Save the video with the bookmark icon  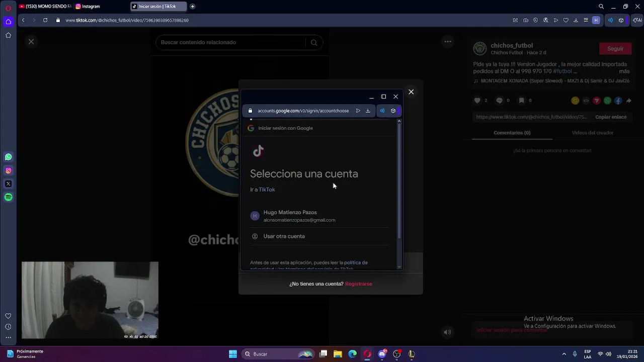[x=521, y=101]
